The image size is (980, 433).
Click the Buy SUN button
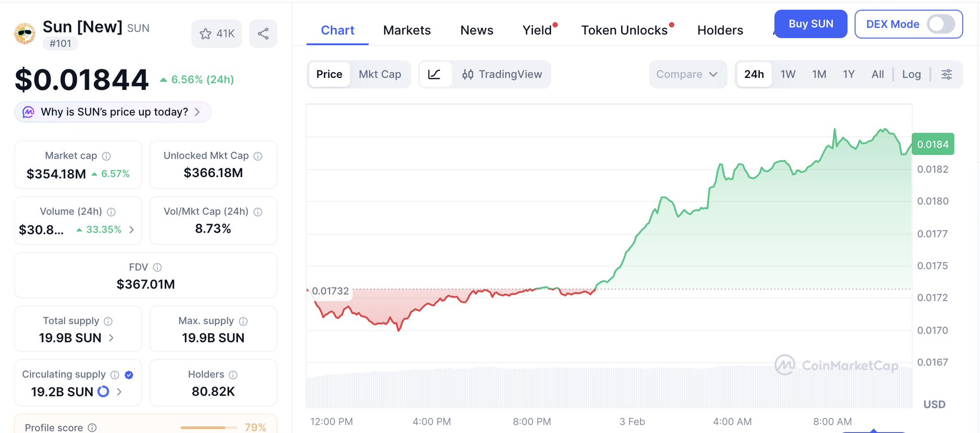[811, 24]
